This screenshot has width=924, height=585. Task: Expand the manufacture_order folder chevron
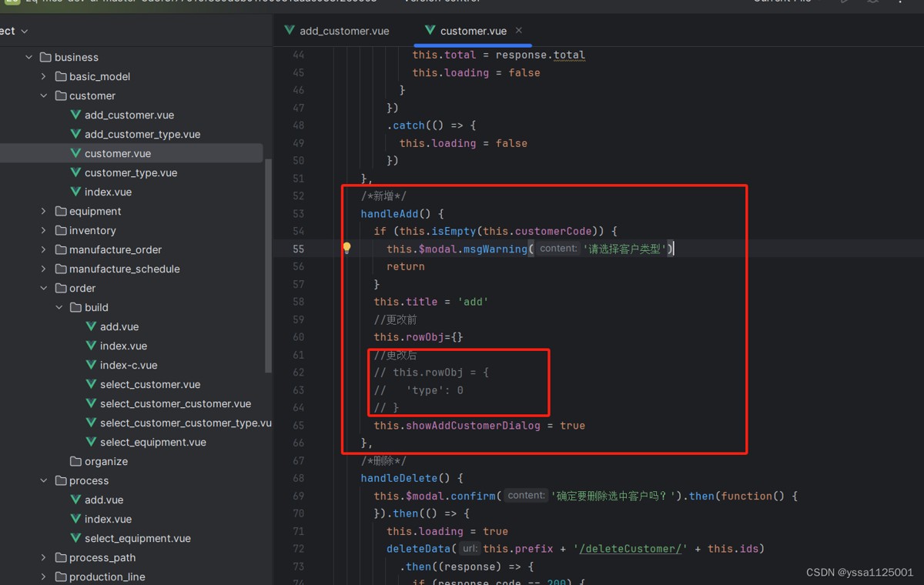click(x=44, y=249)
